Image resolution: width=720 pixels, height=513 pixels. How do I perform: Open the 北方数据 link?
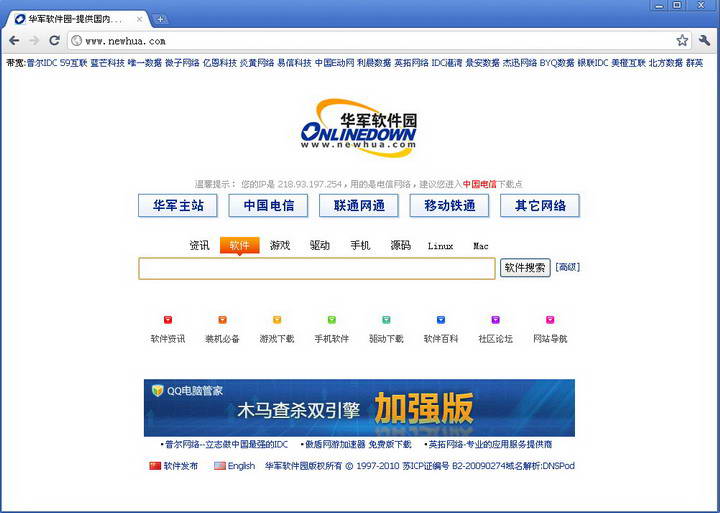(665, 63)
